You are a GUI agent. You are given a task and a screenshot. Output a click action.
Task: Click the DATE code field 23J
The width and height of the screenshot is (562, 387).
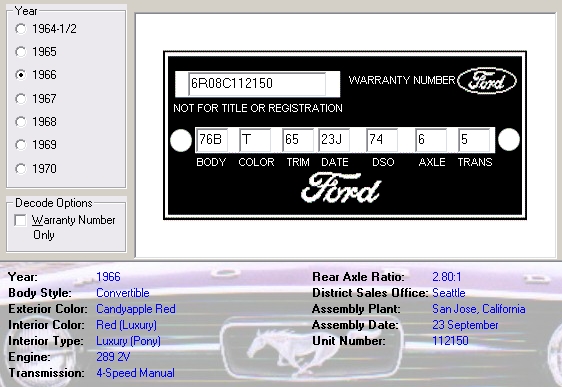334,140
